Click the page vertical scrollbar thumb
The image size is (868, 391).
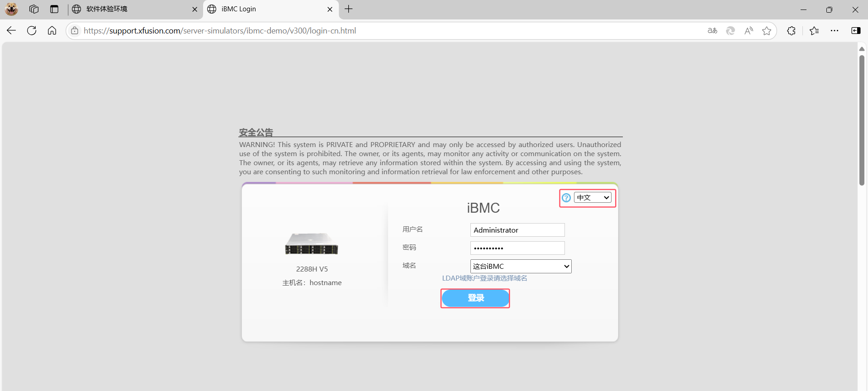point(862,120)
